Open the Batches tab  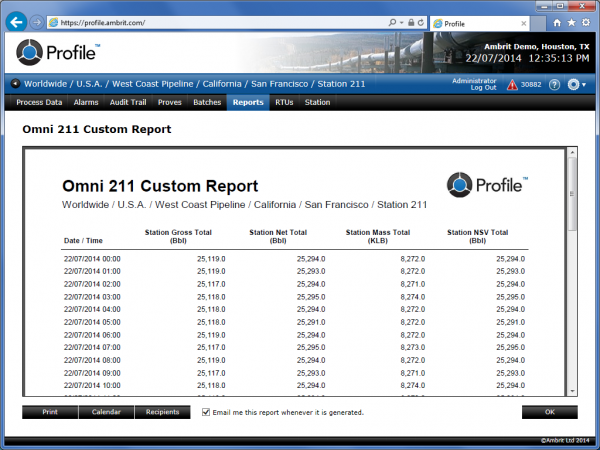pos(207,102)
